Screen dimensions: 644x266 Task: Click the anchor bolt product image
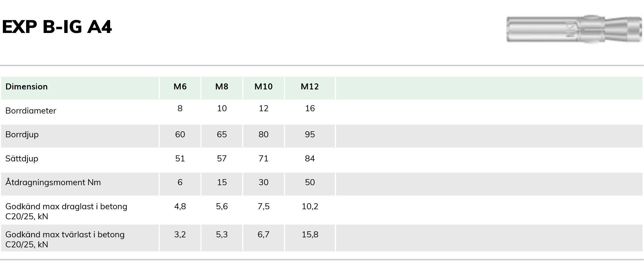[x=574, y=29]
